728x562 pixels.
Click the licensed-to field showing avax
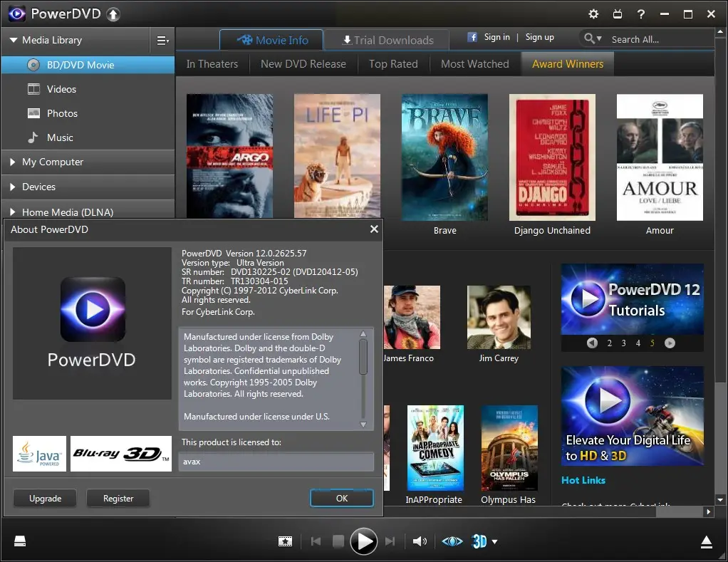(276, 462)
